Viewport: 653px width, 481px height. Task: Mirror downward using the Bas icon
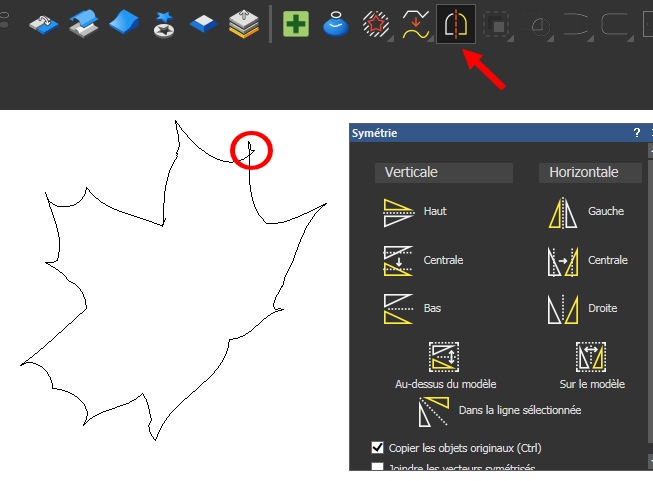coord(398,309)
